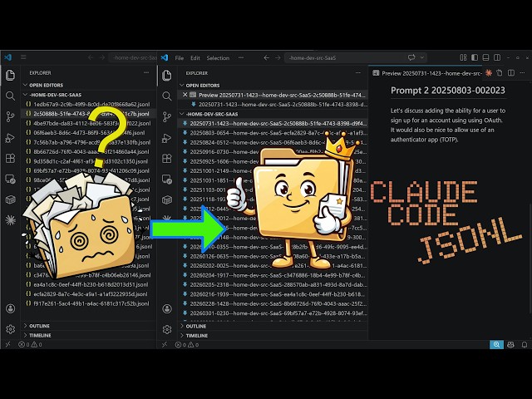The image size is (532, 399).
Task: Open file 20260216-1939--home-dev-src-SaaS-ea4a1c8c
Action: click(273, 294)
